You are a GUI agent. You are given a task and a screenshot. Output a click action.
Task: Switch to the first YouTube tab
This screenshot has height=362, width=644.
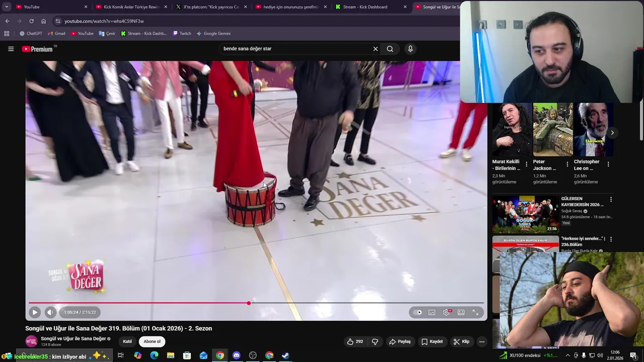[x=51, y=7]
